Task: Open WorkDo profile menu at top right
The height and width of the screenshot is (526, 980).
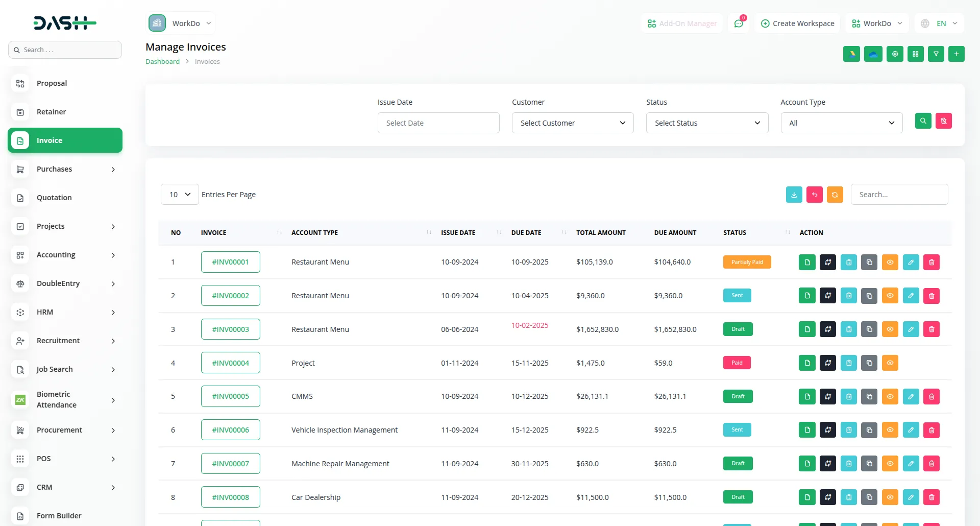Action: [x=877, y=23]
